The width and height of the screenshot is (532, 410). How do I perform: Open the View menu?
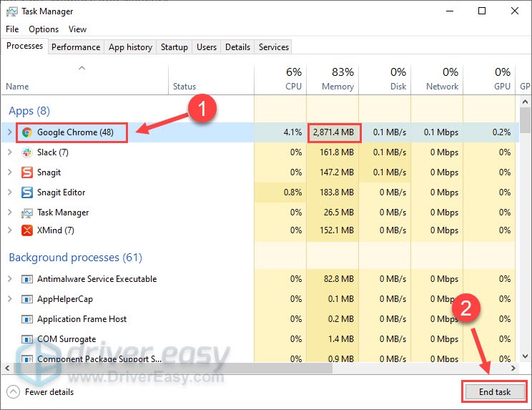coord(77,29)
